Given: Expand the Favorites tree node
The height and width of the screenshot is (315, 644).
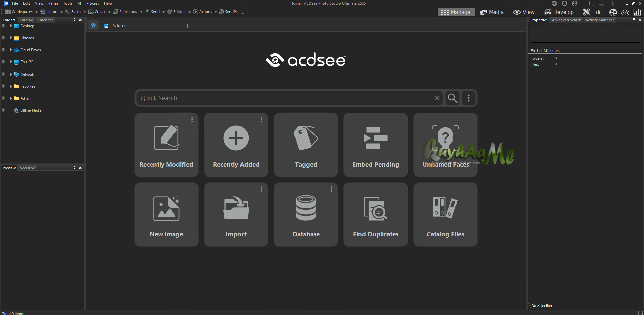Looking at the screenshot, I should 11,86.
